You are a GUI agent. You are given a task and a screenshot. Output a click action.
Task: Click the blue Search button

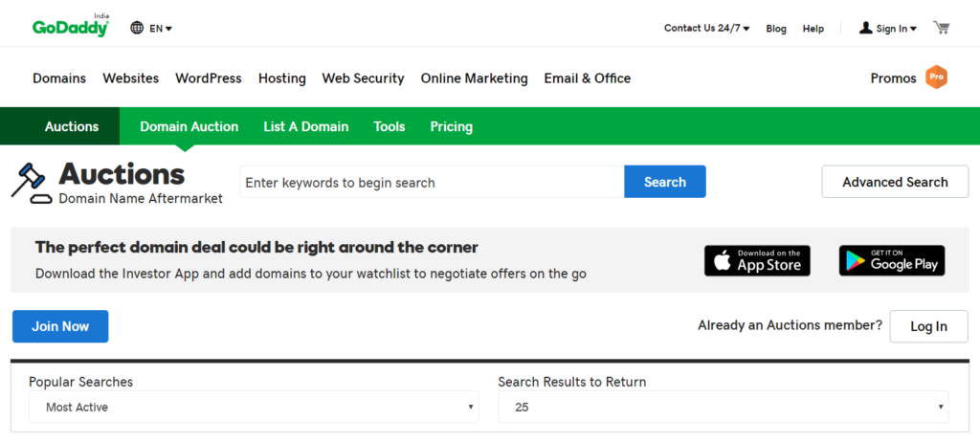(x=665, y=182)
